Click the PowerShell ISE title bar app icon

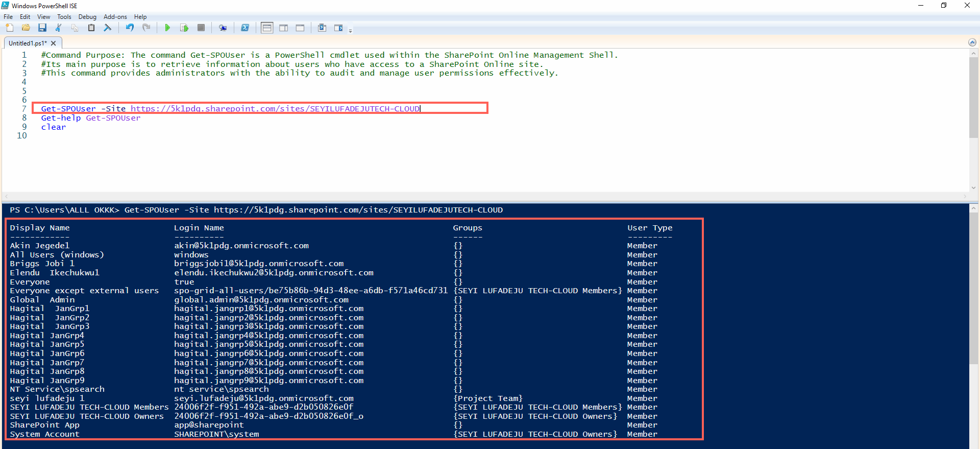[6, 6]
